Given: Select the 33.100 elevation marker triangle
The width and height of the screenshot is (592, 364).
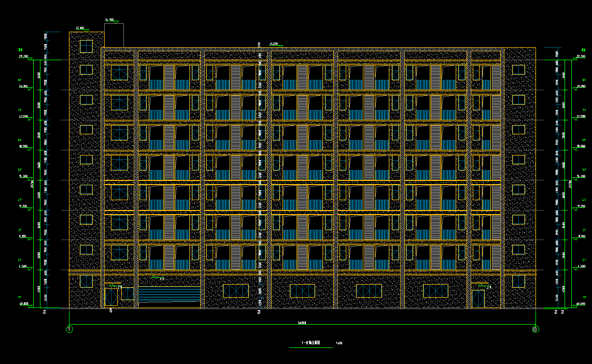Looking at the screenshot, I should 86,30.
